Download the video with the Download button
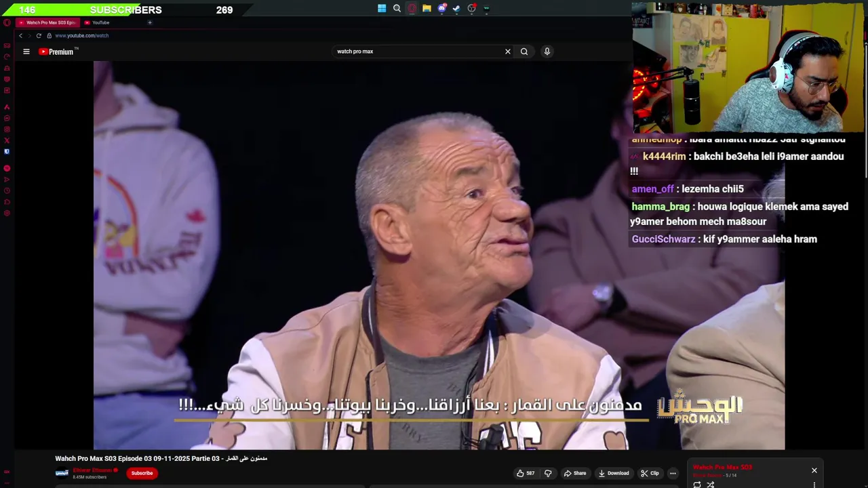868x488 pixels. point(614,473)
